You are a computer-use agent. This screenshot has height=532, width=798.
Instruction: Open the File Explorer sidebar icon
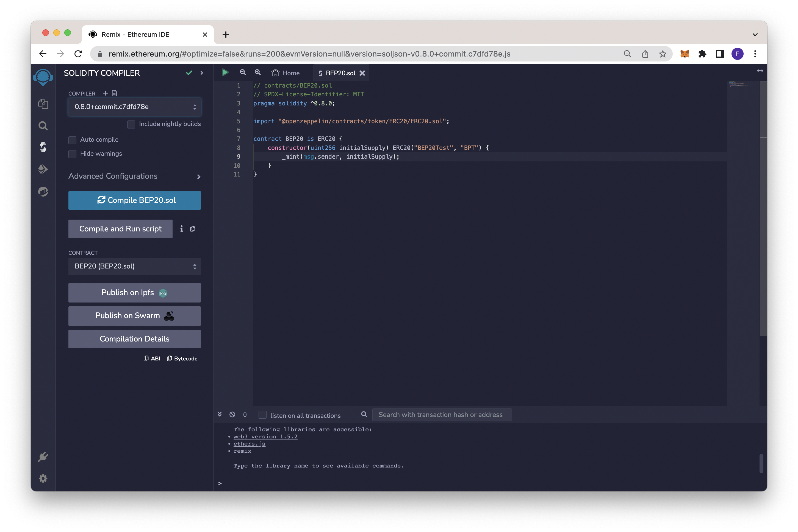coord(43,103)
